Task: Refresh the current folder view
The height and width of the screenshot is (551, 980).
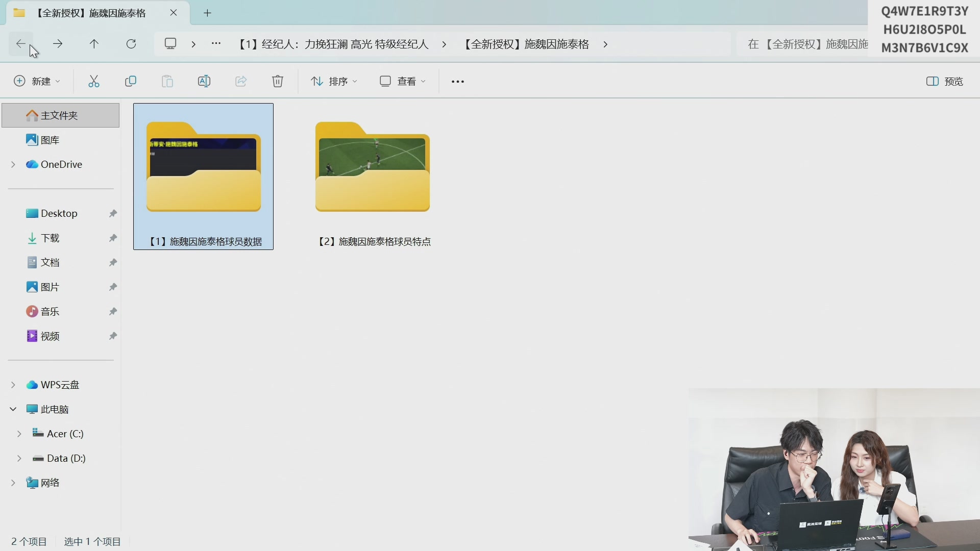Action: click(x=131, y=44)
